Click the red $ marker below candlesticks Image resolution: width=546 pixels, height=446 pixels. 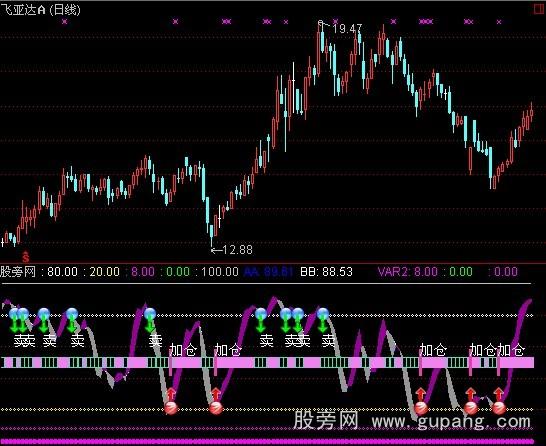click(26, 257)
